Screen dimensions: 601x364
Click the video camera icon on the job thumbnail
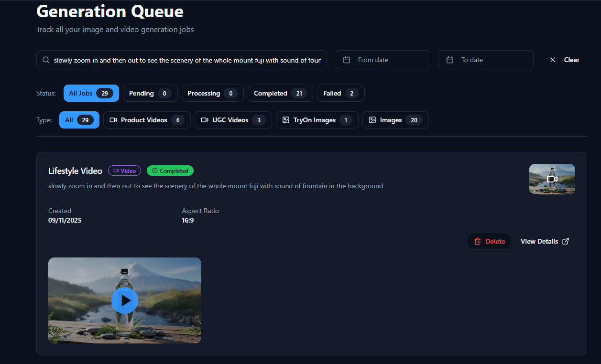[x=552, y=179]
